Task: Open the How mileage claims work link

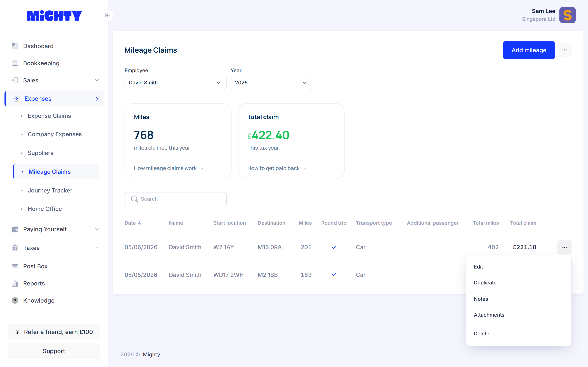Action: coord(168,168)
